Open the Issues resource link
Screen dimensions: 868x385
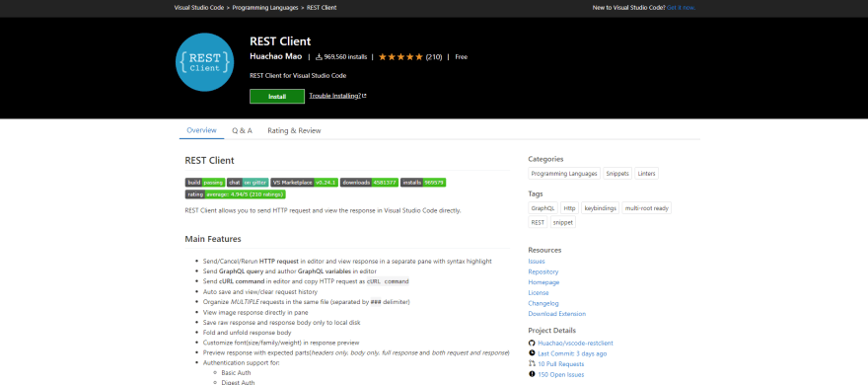(x=537, y=261)
